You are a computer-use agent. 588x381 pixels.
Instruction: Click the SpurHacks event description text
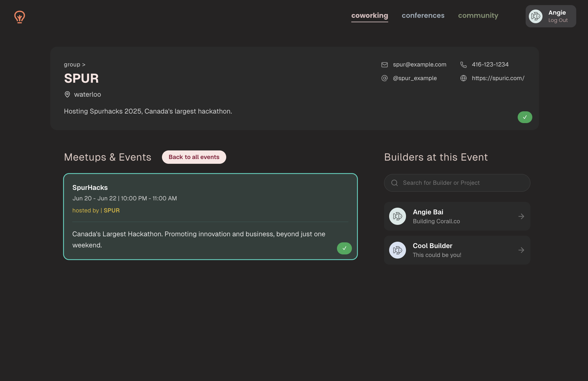click(199, 239)
